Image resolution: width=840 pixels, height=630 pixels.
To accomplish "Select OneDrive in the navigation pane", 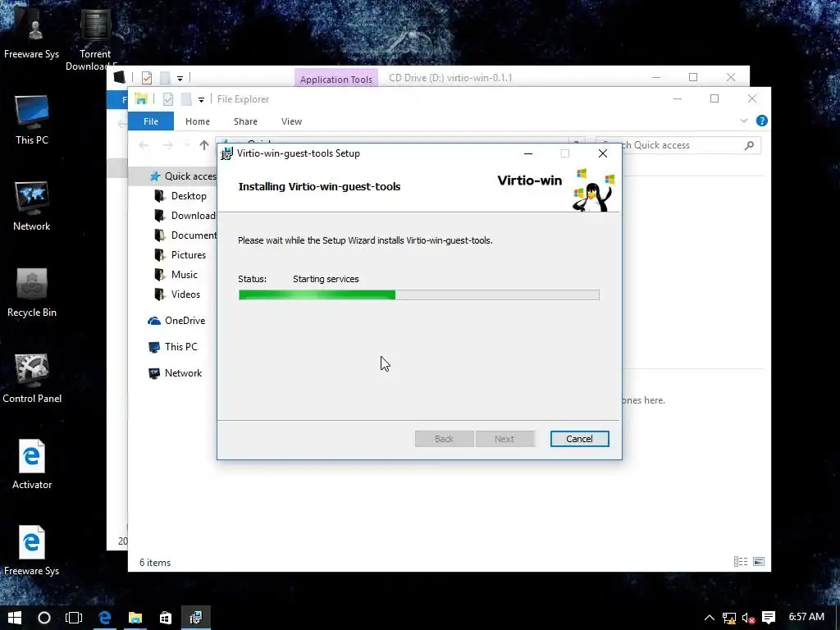I will [x=177, y=321].
